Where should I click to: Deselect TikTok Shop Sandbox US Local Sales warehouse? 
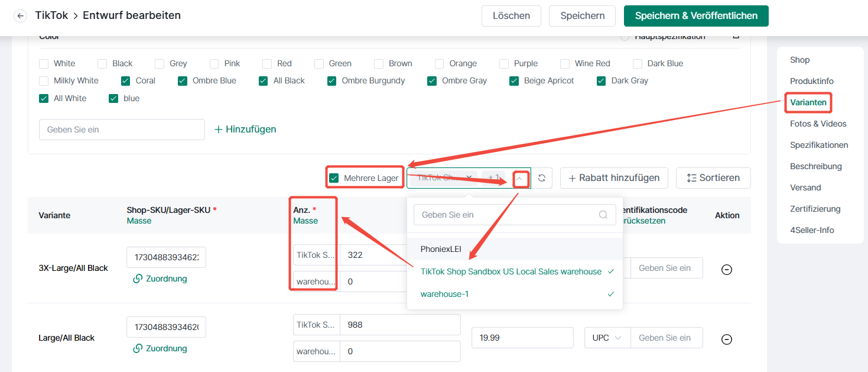click(515, 271)
